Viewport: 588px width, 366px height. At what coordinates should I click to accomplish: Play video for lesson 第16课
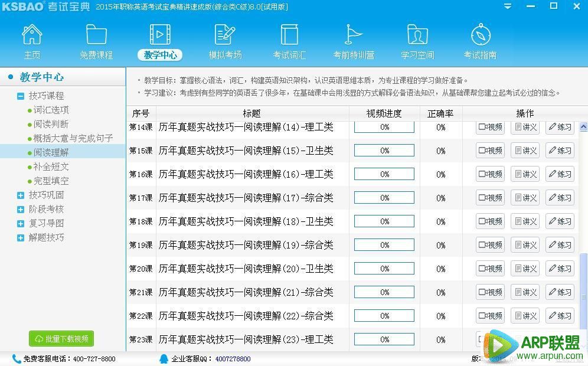pyautogui.click(x=490, y=174)
